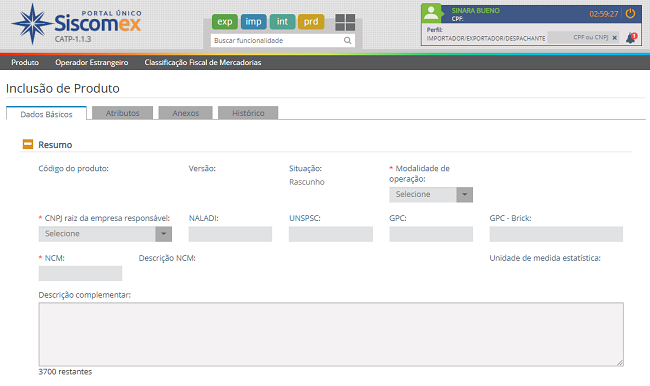Open the int module button
The image size is (650, 386).
coord(282,22)
